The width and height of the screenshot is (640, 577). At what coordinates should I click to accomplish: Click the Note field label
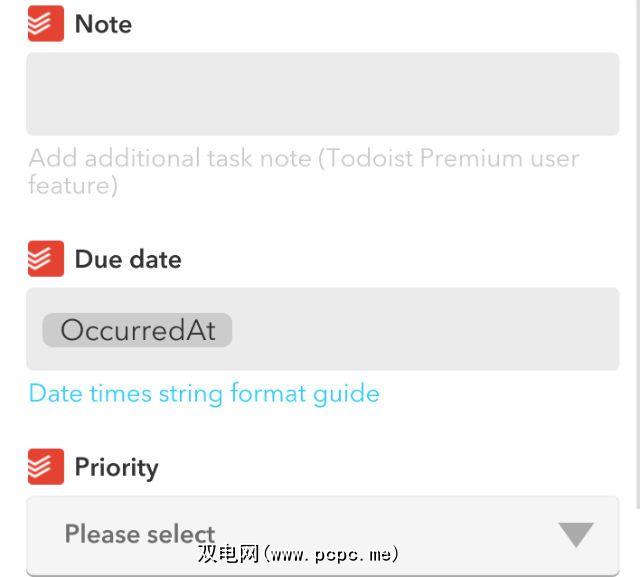(103, 24)
